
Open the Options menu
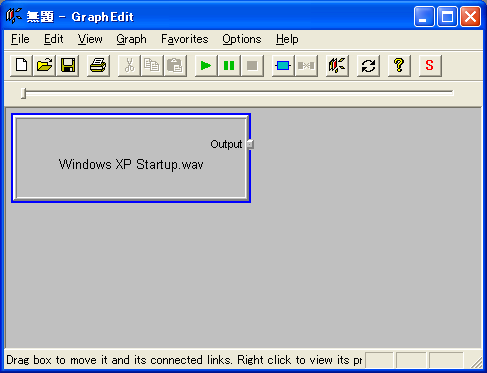tap(242, 39)
